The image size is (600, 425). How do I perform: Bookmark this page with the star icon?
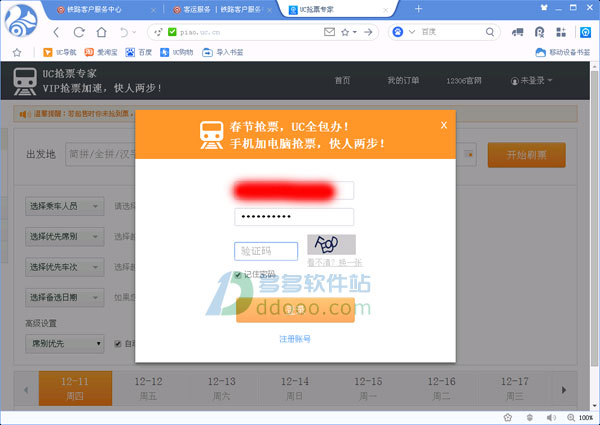345,33
